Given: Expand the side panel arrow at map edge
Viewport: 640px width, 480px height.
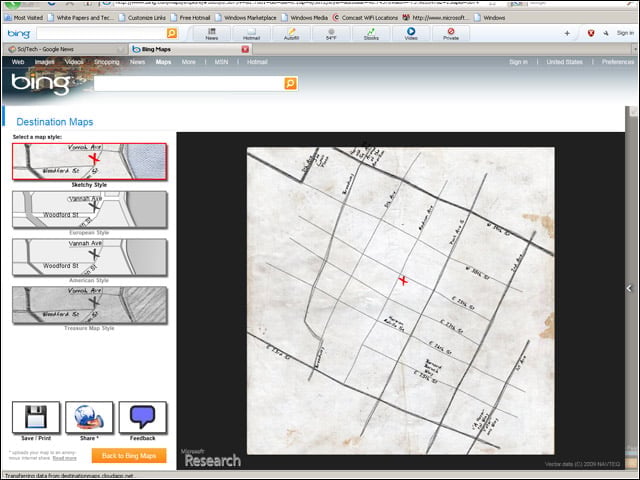Looking at the screenshot, I should (629, 288).
